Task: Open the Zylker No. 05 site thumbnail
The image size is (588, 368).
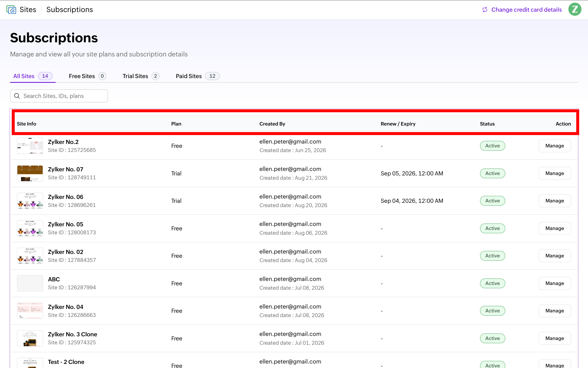Action: pos(30,228)
